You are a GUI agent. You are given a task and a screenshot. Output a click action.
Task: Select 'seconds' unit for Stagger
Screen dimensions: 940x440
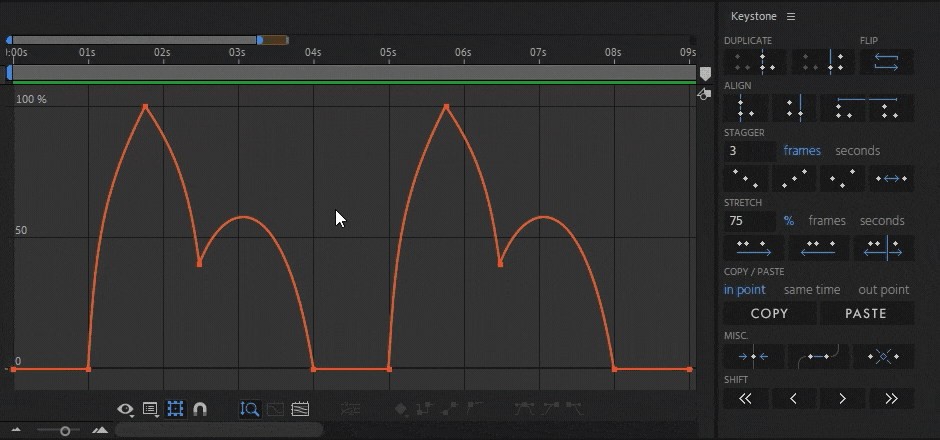(857, 151)
